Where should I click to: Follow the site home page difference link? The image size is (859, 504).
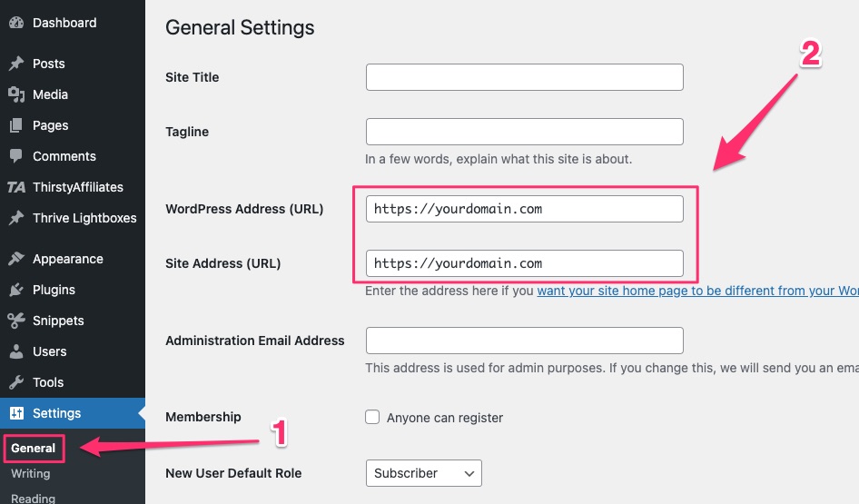pyautogui.click(x=697, y=291)
